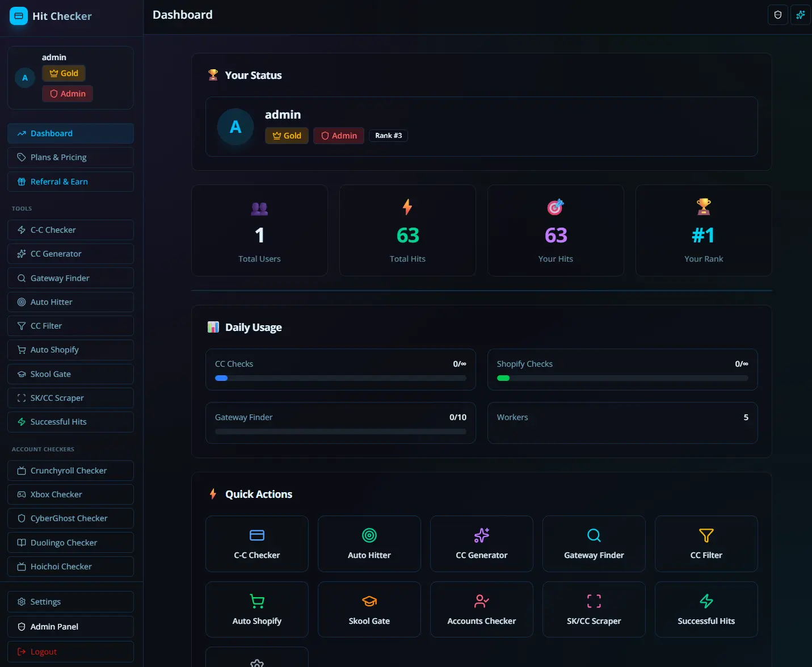Click the Hoichoi Checker TV icon
The width and height of the screenshot is (812, 667).
(x=22, y=567)
